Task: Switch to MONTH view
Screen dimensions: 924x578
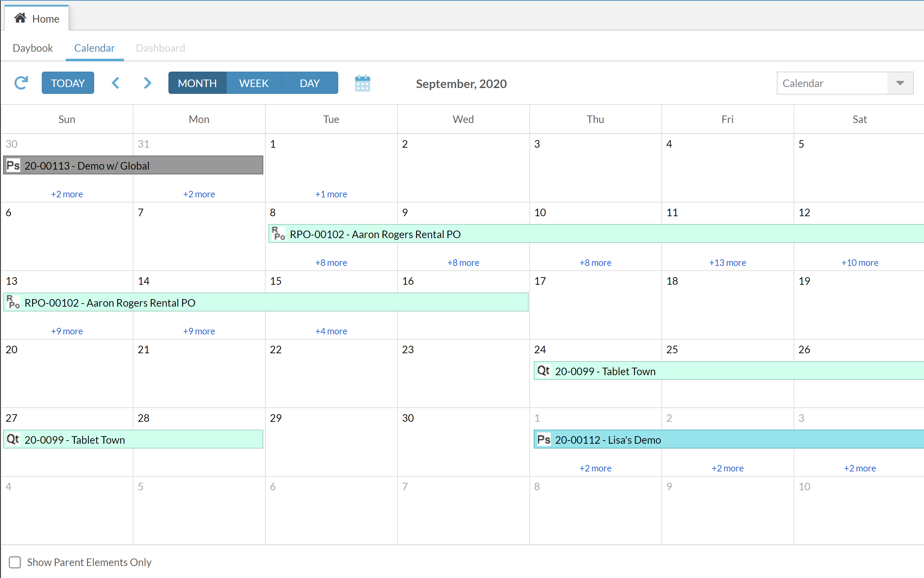Action: coord(198,83)
